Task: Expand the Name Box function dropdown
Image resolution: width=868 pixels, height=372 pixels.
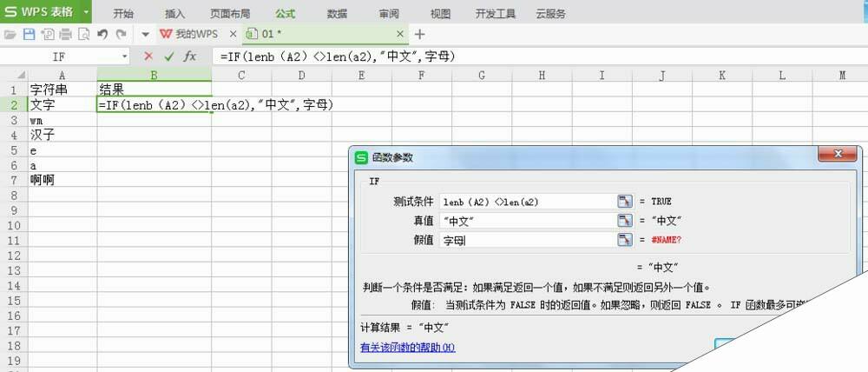Action: [124, 56]
